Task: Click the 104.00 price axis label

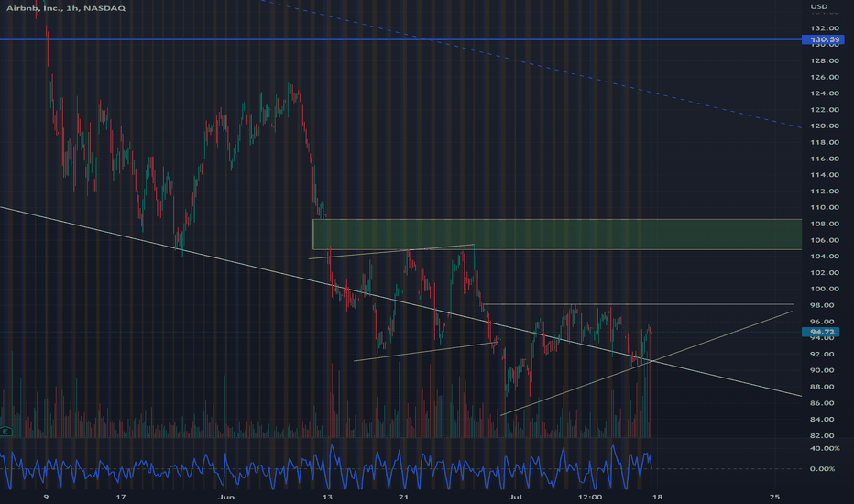Action: [824, 257]
